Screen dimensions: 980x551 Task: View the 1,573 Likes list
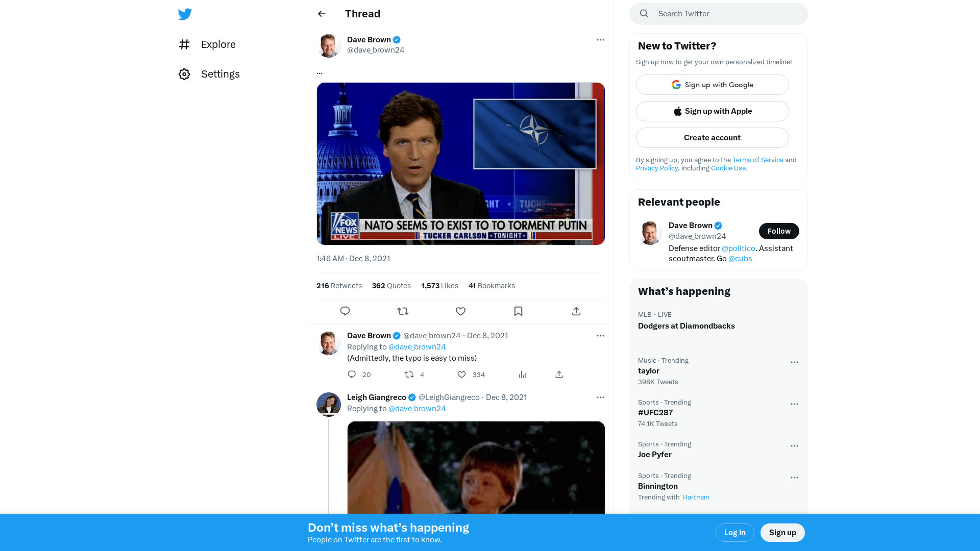point(439,286)
